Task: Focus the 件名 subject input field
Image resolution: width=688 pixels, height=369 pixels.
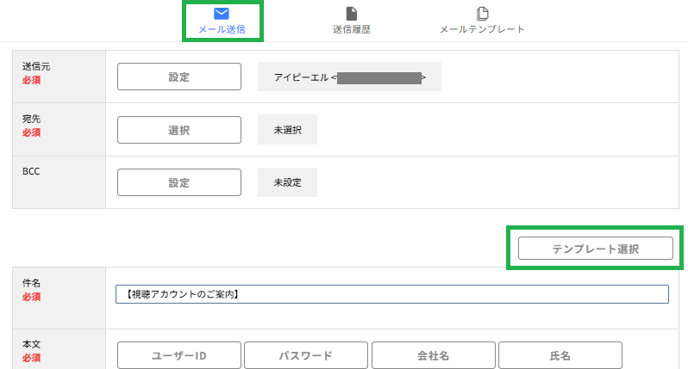Action: click(392, 294)
